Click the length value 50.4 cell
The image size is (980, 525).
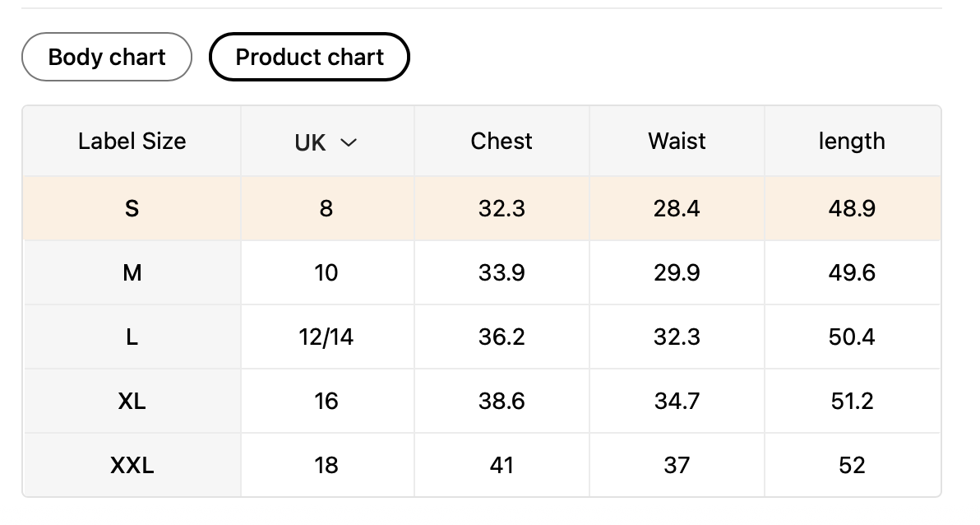click(852, 337)
